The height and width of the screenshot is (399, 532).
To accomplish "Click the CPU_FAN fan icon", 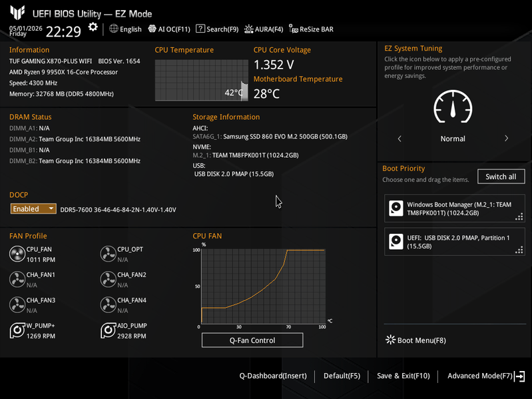I will click(17, 254).
